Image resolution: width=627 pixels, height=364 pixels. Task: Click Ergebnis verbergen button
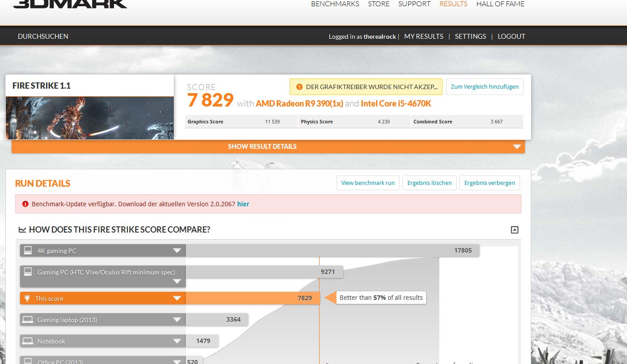[x=490, y=183]
